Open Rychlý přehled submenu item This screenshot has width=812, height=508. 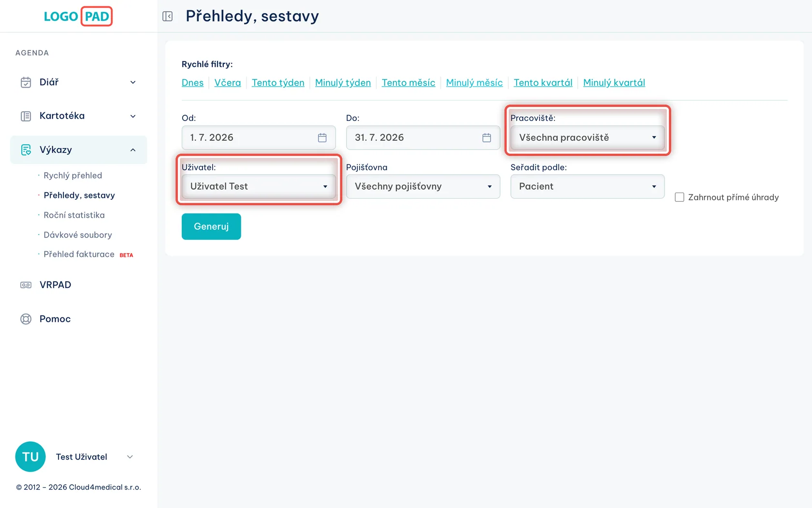(73, 176)
